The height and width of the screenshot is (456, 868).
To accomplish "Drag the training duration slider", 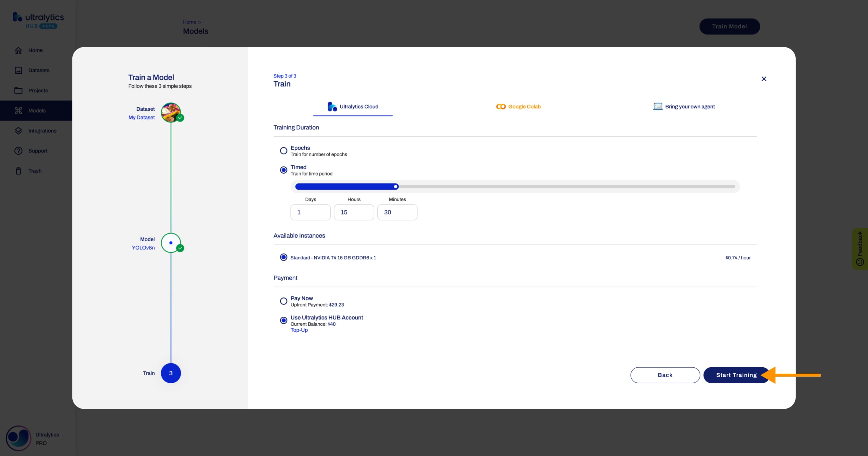I will tap(395, 186).
